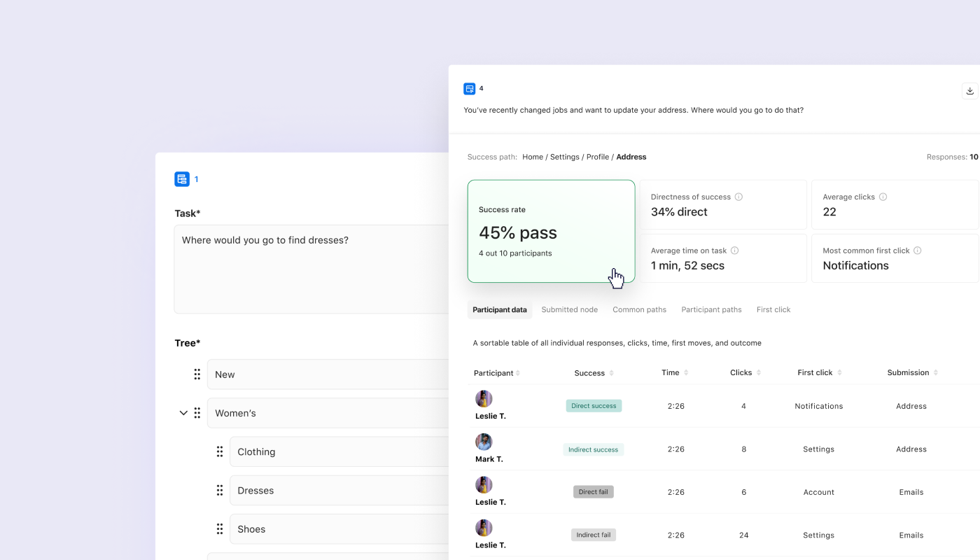Click Mark T.'s participant avatar

pos(484,442)
